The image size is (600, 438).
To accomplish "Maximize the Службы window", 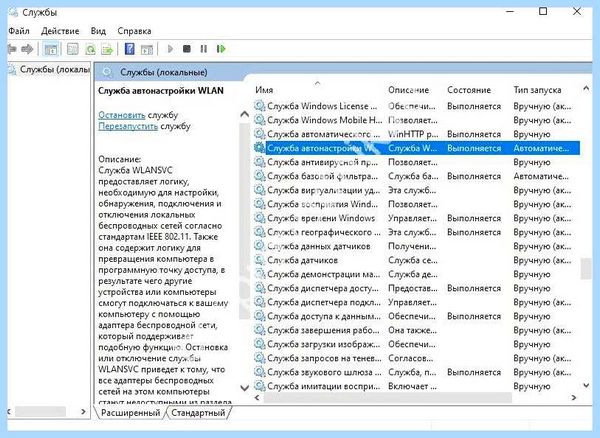I will (x=543, y=11).
